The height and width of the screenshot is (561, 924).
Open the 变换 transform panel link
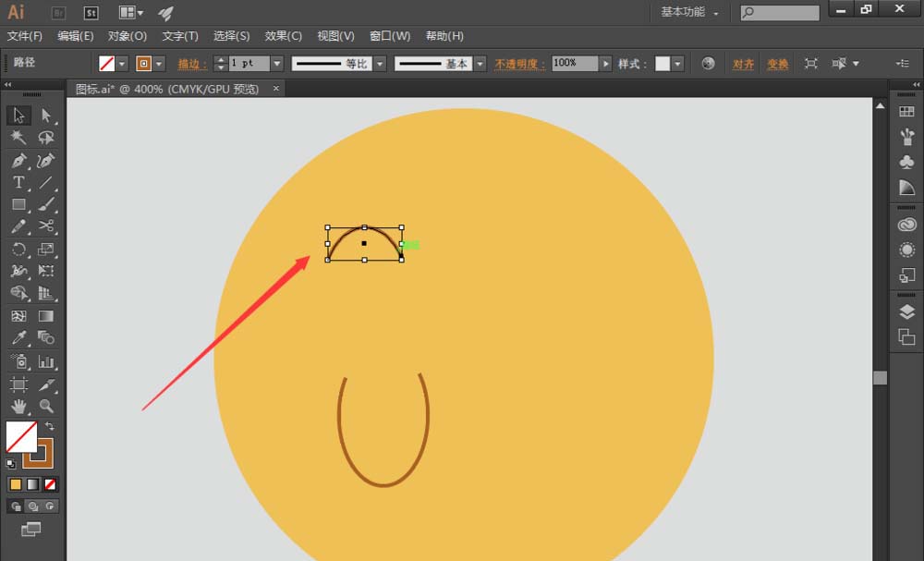[777, 64]
